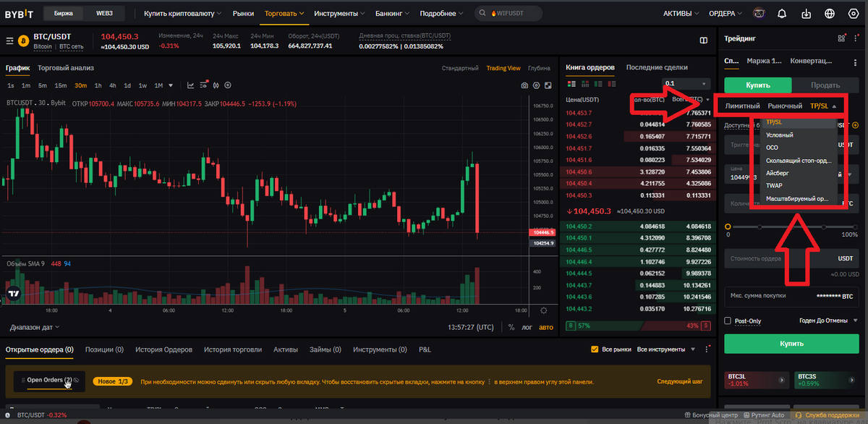The width and height of the screenshot is (868, 424).
Task: Toggle авто scale on chart
Action: click(546, 327)
